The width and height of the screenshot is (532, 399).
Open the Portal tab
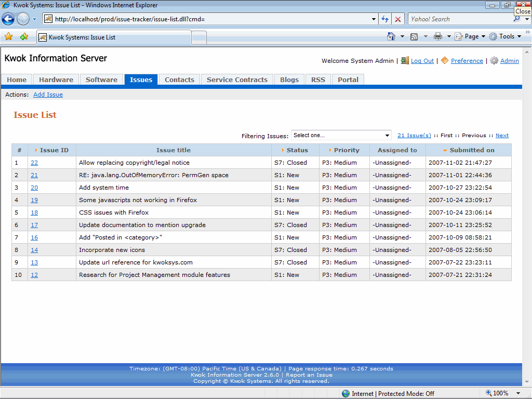[348, 79]
